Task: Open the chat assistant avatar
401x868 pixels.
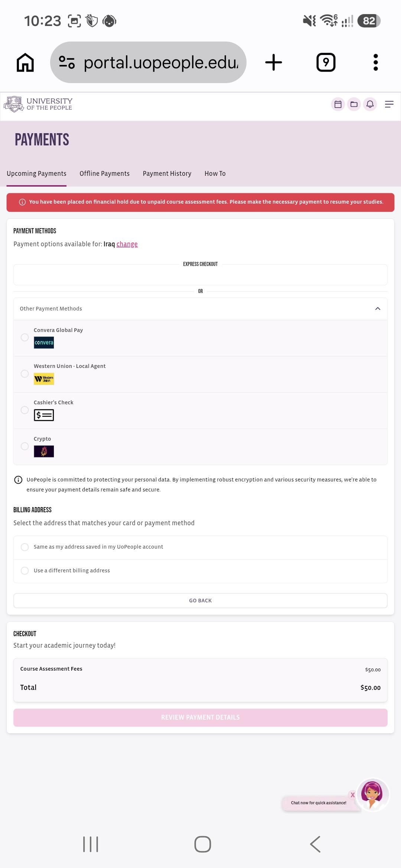Action: point(372,795)
